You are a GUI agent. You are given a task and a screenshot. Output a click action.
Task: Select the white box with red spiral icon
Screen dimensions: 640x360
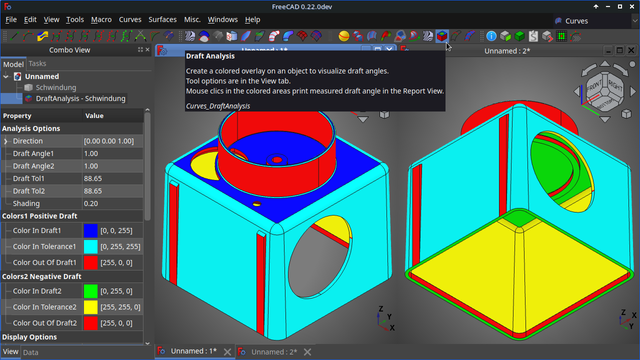click(231, 36)
